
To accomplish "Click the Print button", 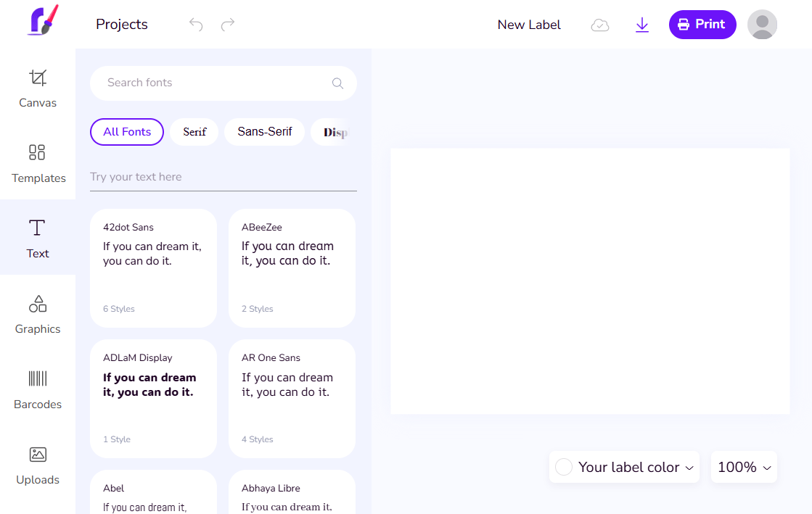I will coord(702,25).
